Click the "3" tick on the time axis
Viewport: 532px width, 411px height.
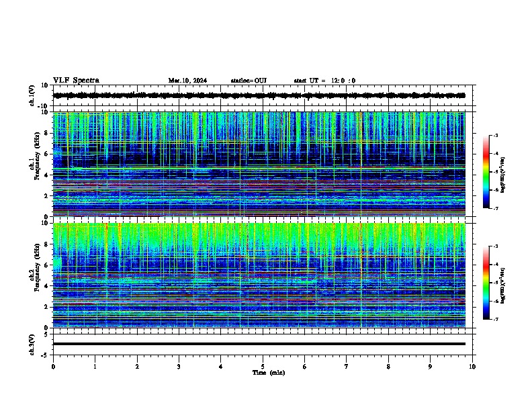(179, 367)
